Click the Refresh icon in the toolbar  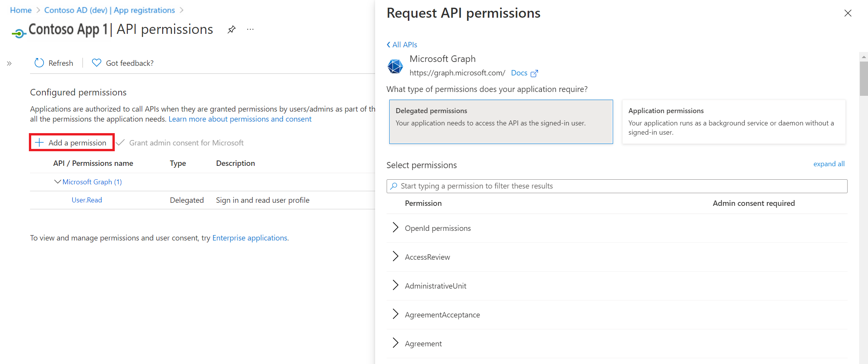pos(39,63)
